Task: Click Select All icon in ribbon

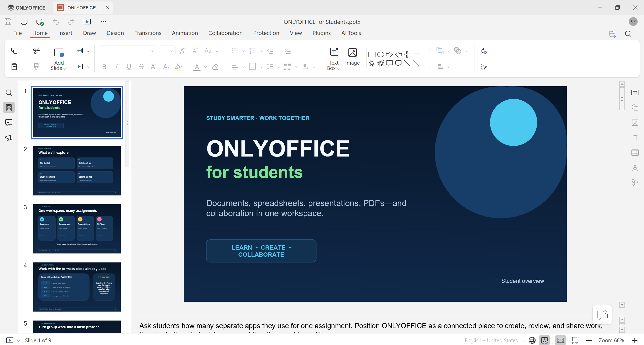Action: pyautogui.click(x=484, y=67)
